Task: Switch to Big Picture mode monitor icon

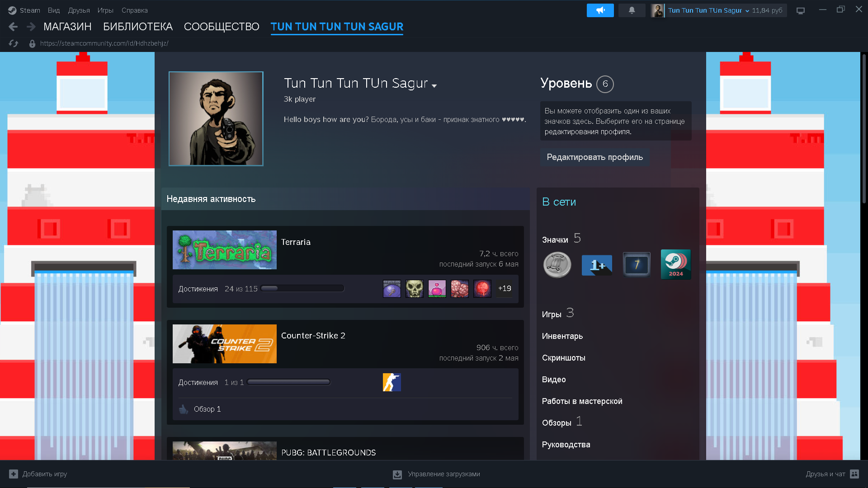Action: (x=801, y=10)
